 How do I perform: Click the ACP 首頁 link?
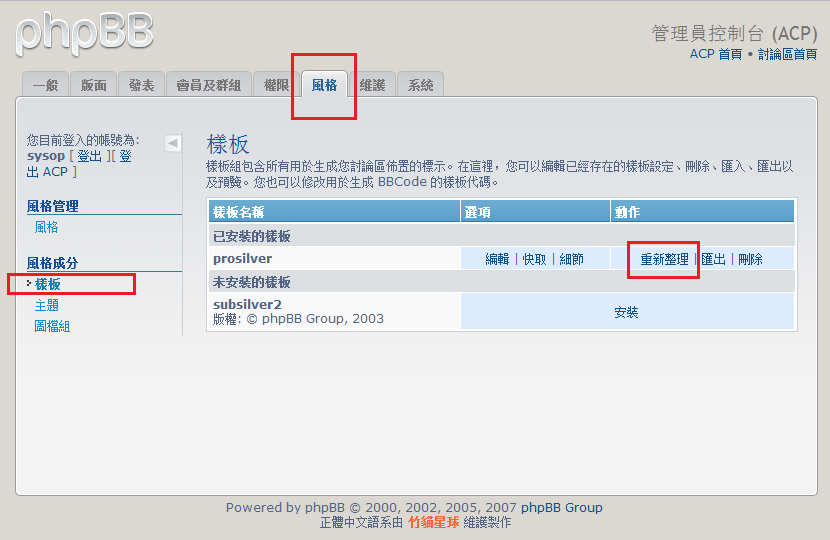click(x=715, y=54)
